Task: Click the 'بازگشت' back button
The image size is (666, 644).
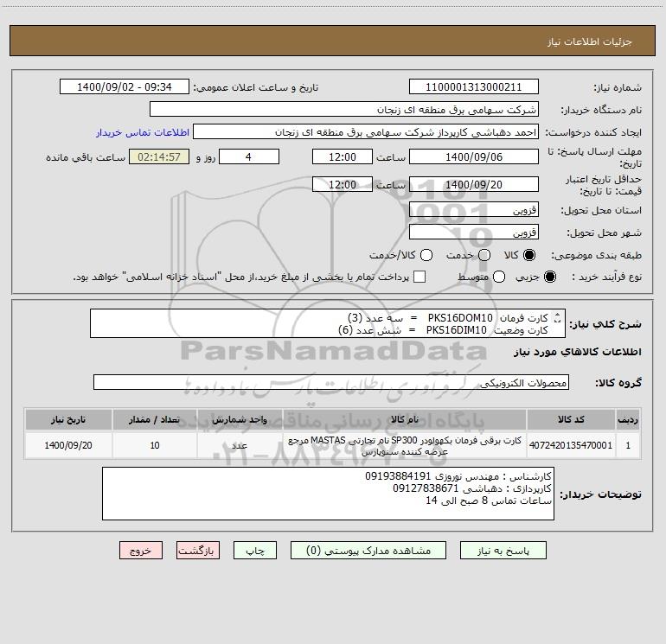Action: click(198, 551)
